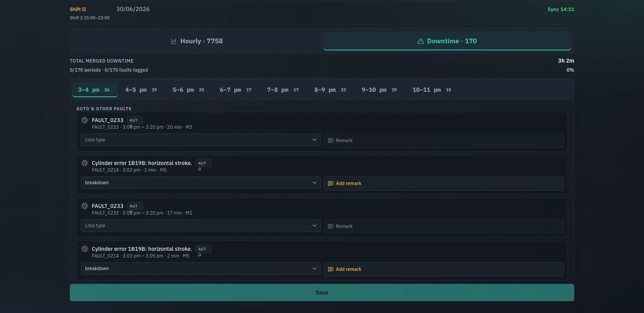Click clock icon of FAULT_0233 20 min entry
This screenshot has height=313, width=644.
pyautogui.click(x=85, y=120)
